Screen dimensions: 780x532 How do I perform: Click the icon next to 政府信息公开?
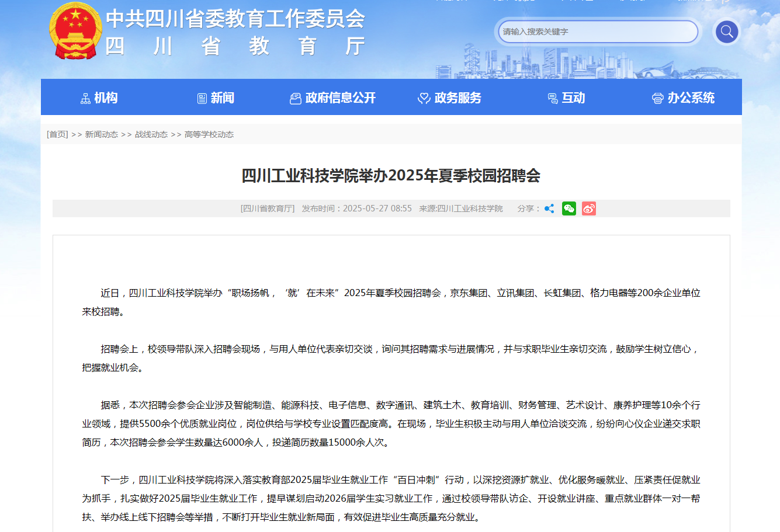point(296,99)
